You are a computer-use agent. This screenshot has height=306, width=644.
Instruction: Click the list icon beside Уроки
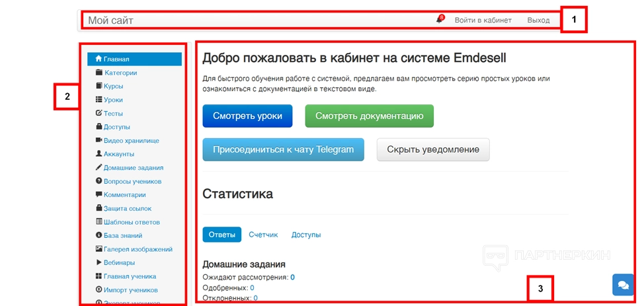click(x=99, y=99)
